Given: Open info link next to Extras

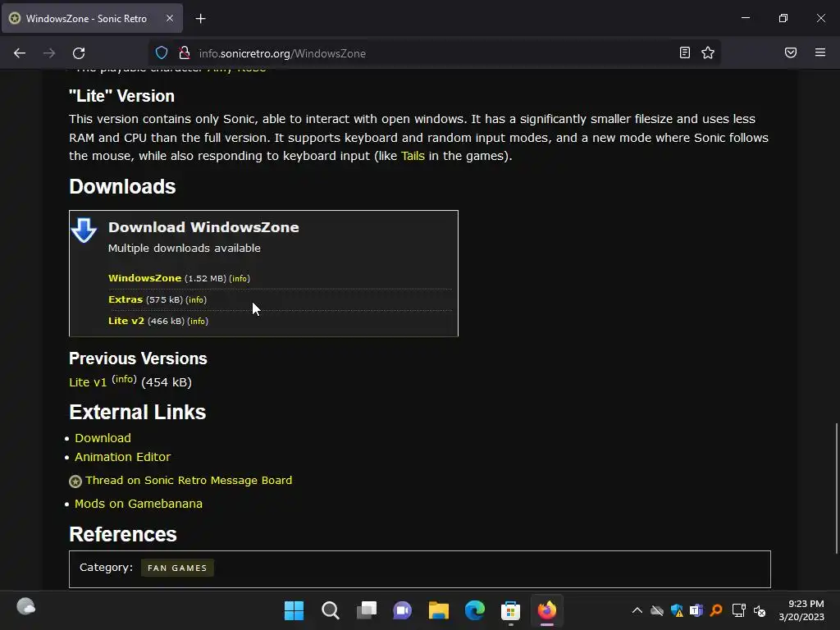Looking at the screenshot, I should (x=196, y=300).
